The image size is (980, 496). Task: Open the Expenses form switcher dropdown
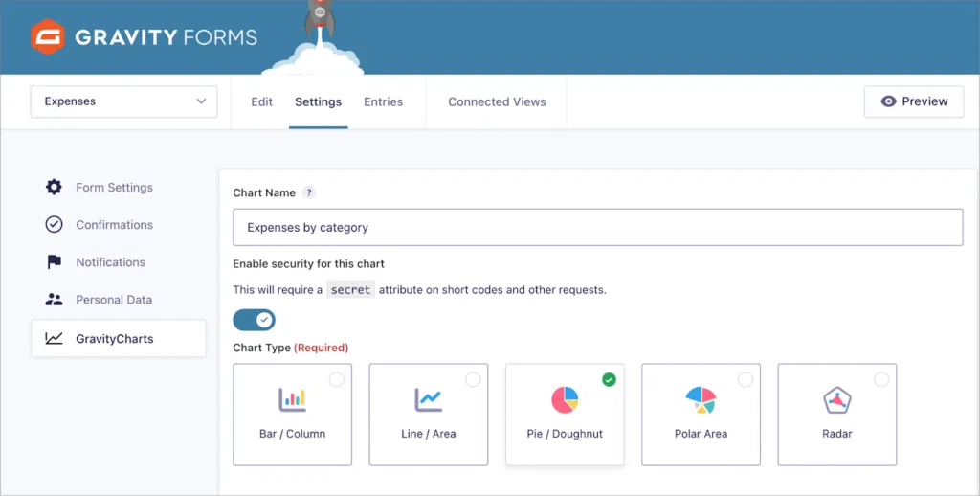click(x=123, y=101)
